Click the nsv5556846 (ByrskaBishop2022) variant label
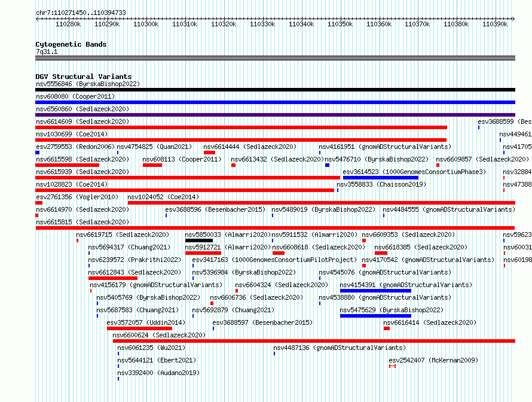The width and height of the screenshot is (532, 402). [x=88, y=84]
